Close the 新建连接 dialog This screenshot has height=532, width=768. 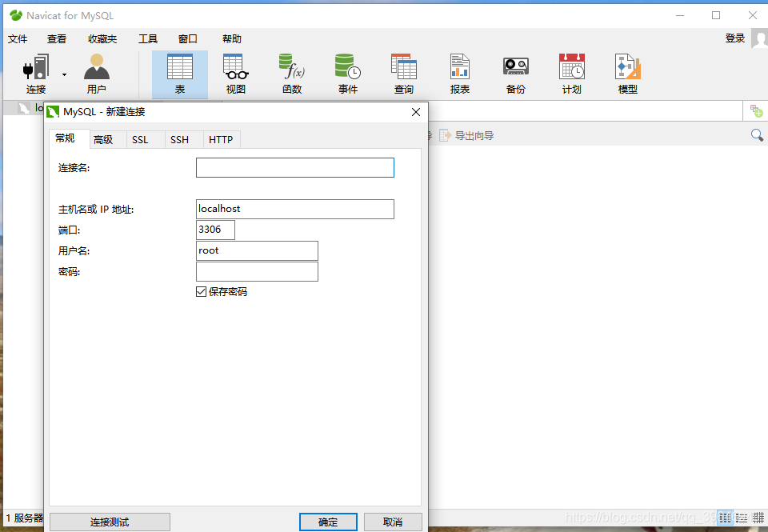416,112
